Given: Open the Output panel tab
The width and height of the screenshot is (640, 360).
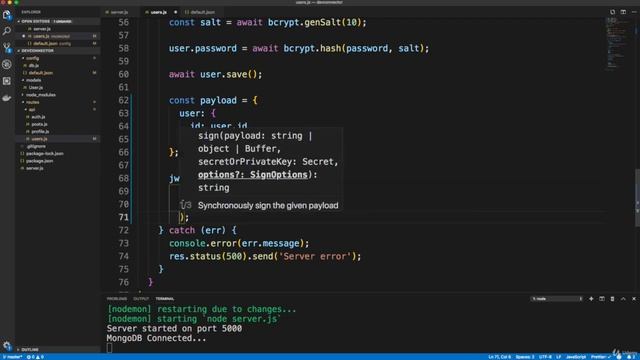Looking at the screenshot, I should click(x=141, y=299).
